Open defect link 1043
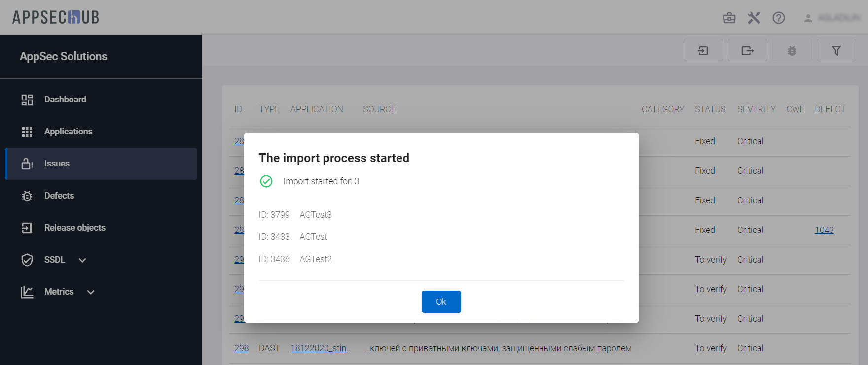This screenshot has height=365, width=868. click(824, 230)
